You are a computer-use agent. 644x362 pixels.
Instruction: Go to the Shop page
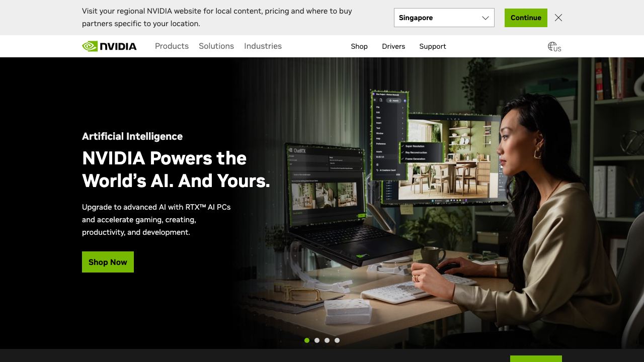pyautogui.click(x=359, y=46)
